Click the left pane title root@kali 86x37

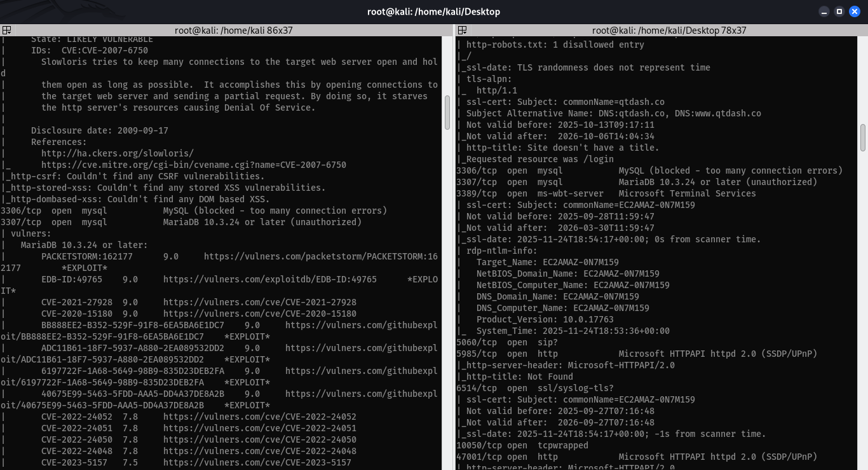(x=234, y=30)
